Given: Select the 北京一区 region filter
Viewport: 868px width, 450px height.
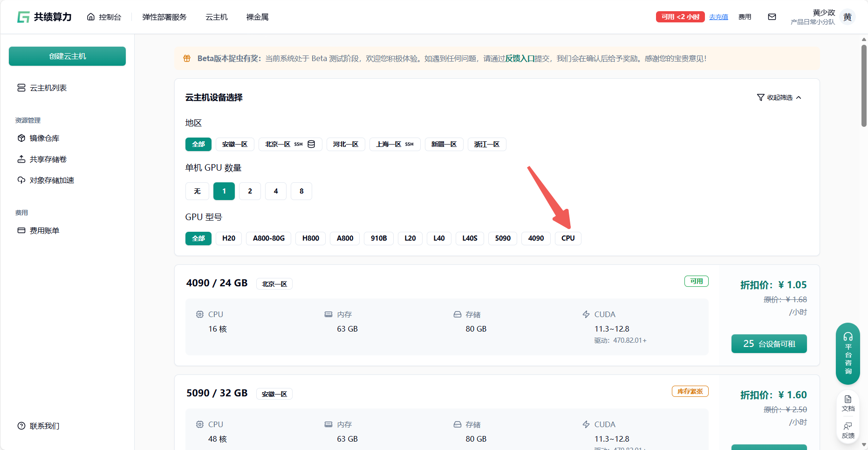Looking at the screenshot, I should click(290, 145).
